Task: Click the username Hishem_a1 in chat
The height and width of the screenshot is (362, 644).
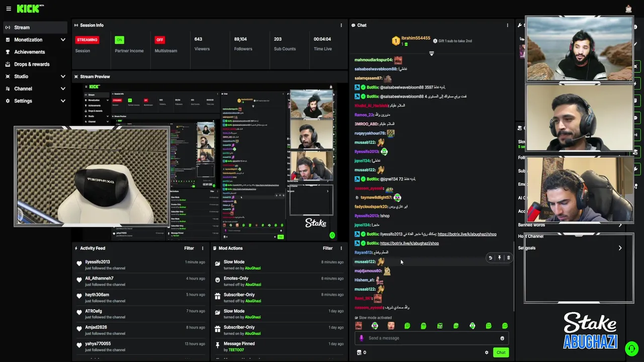Action: coord(364,280)
